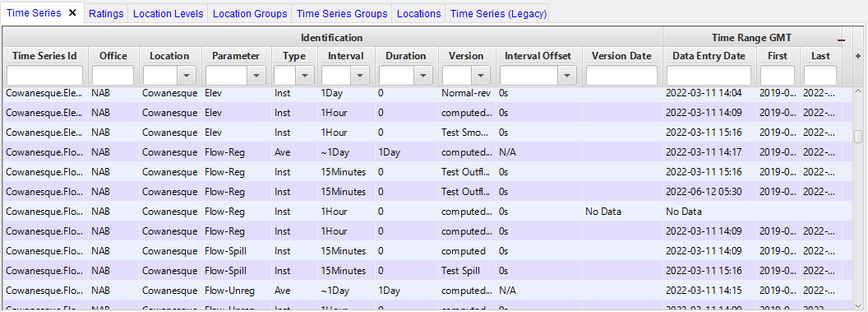Click the plus icon beside the column headers
Image resolution: width=868 pixels, height=312 pixels.
pos(858,56)
